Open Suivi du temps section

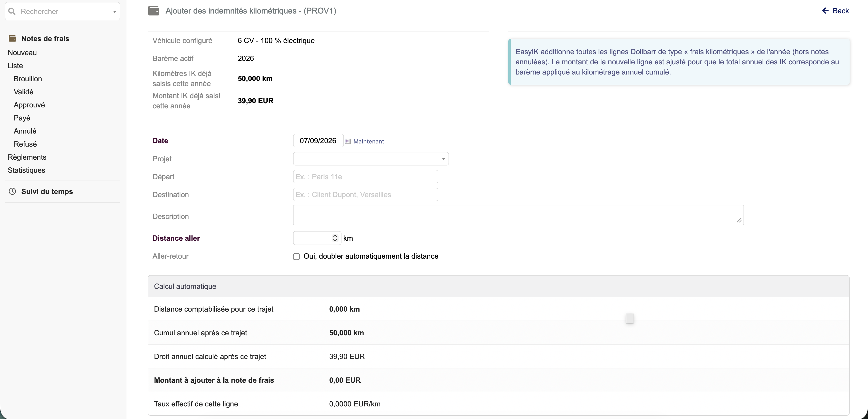[47, 192]
